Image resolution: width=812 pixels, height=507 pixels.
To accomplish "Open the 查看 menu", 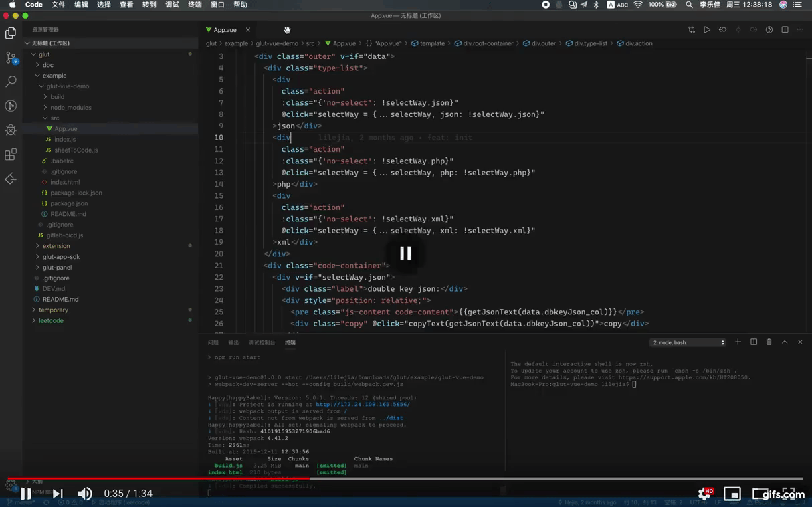I will coord(126,5).
